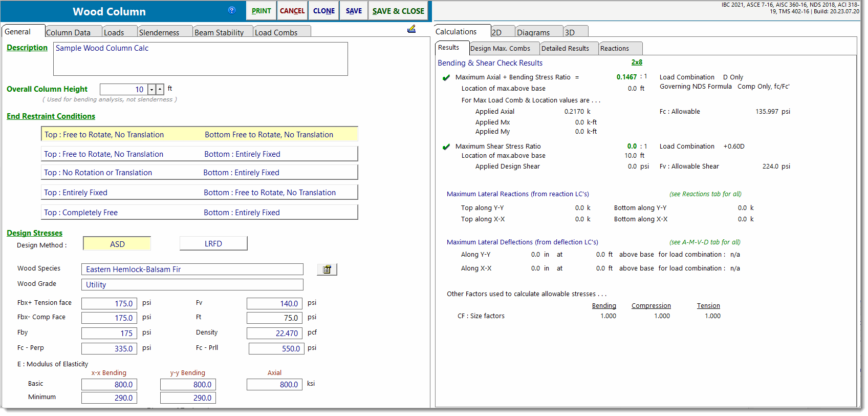The image size is (868, 416).
Task: Choose 'Top: Completely Free' end restraint
Action: coord(200,212)
